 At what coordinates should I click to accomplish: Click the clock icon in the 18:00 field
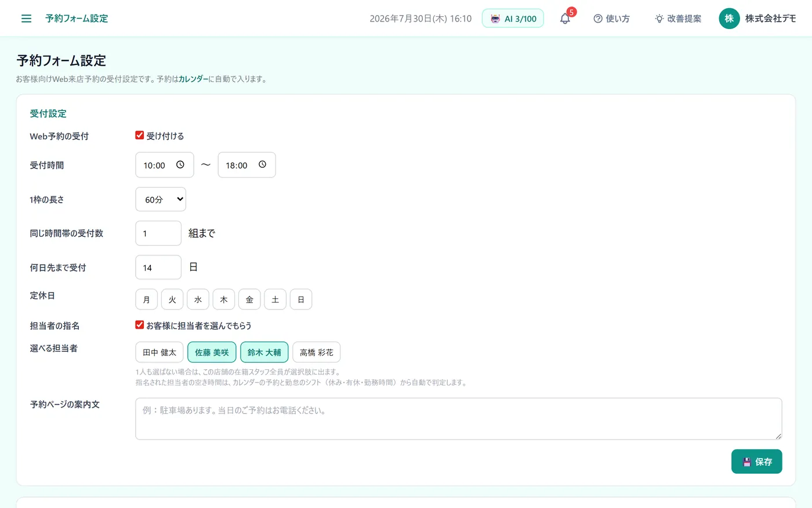click(x=262, y=165)
